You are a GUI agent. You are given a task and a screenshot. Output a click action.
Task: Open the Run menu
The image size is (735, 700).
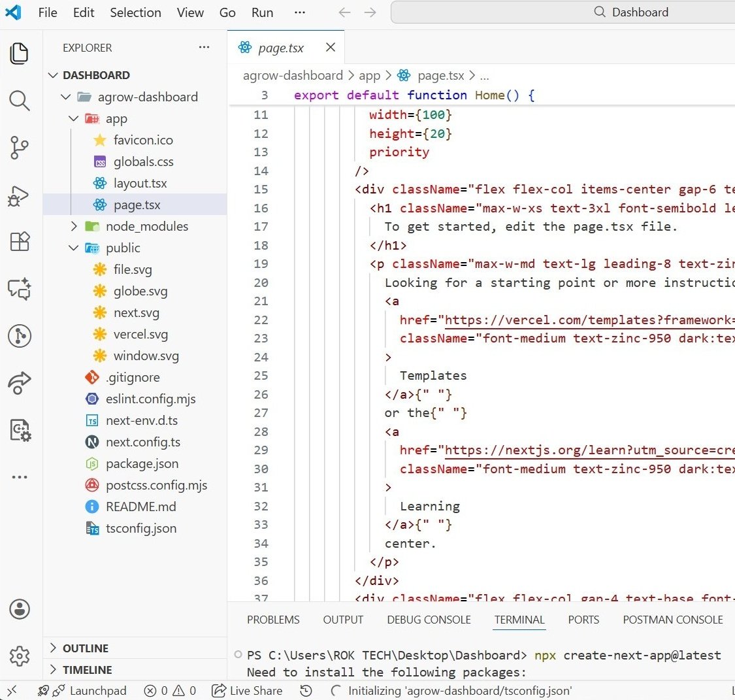pyautogui.click(x=262, y=12)
